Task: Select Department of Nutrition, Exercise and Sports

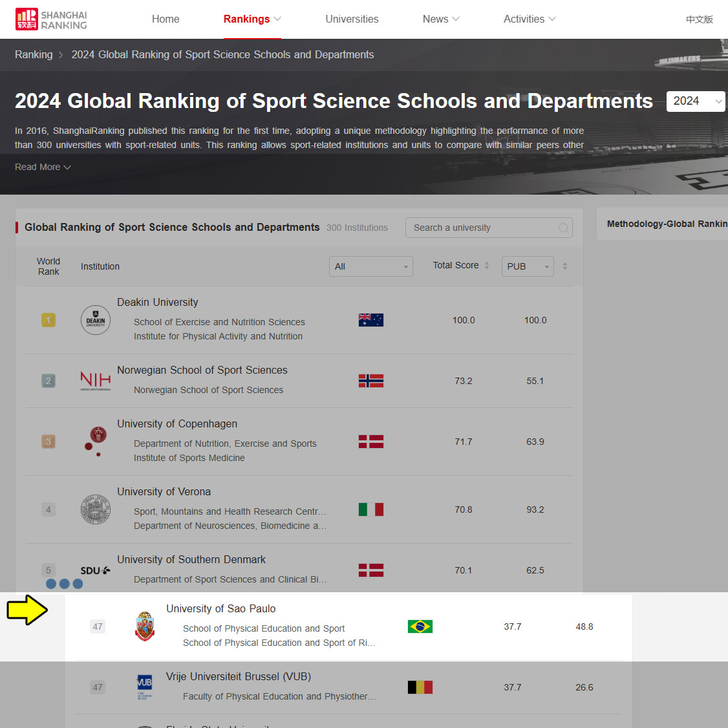Action: coord(225,444)
